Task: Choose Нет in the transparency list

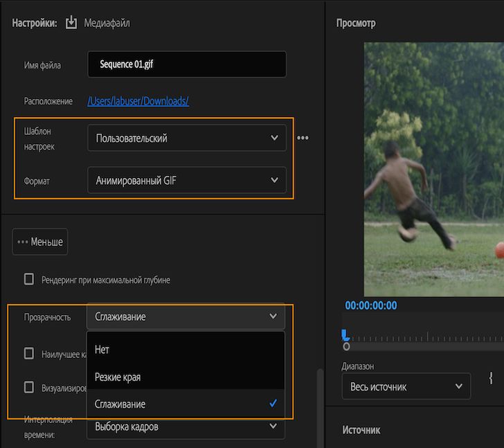Action: click(x=102, y=350)
